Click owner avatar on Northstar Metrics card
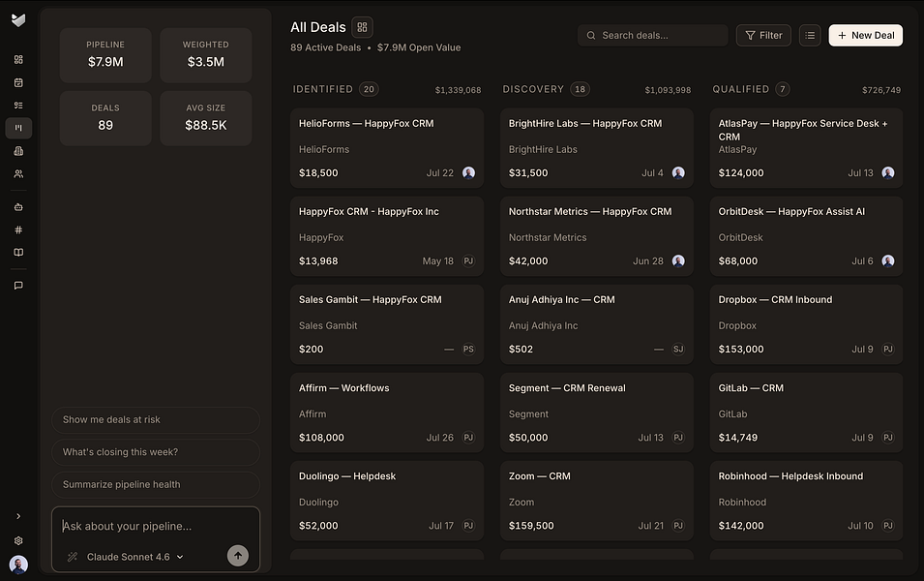The height and width of the screenshot is (581, 924). [678, 260]
